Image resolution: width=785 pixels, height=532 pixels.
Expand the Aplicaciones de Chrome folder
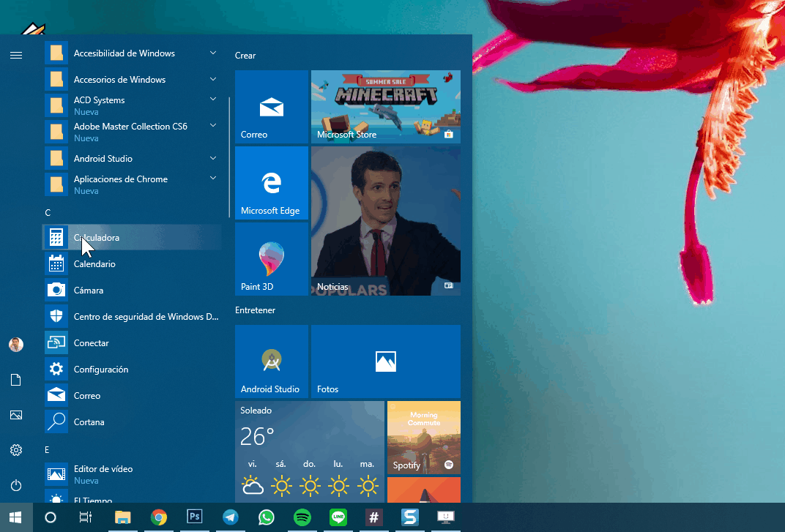tap(132, 184)
